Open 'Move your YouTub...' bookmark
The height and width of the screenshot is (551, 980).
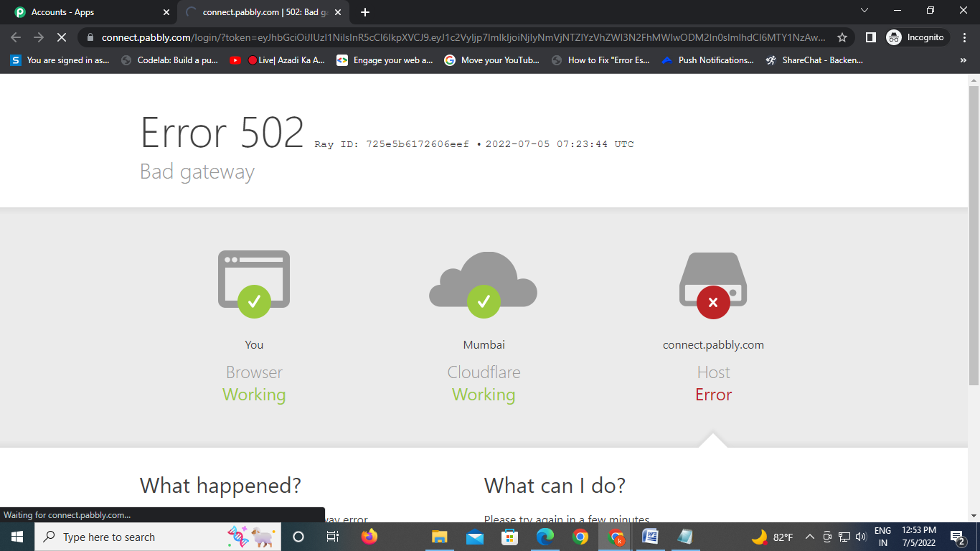pos(492,60)
